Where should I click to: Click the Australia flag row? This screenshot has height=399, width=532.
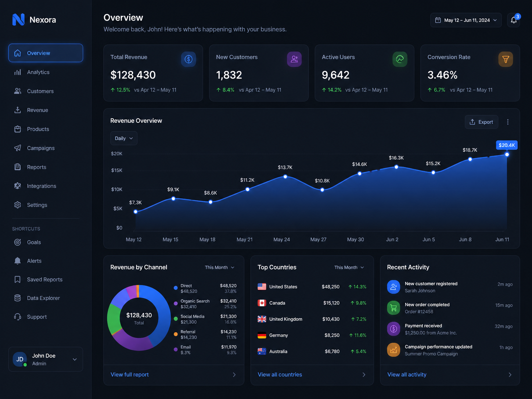coord(312,351)
